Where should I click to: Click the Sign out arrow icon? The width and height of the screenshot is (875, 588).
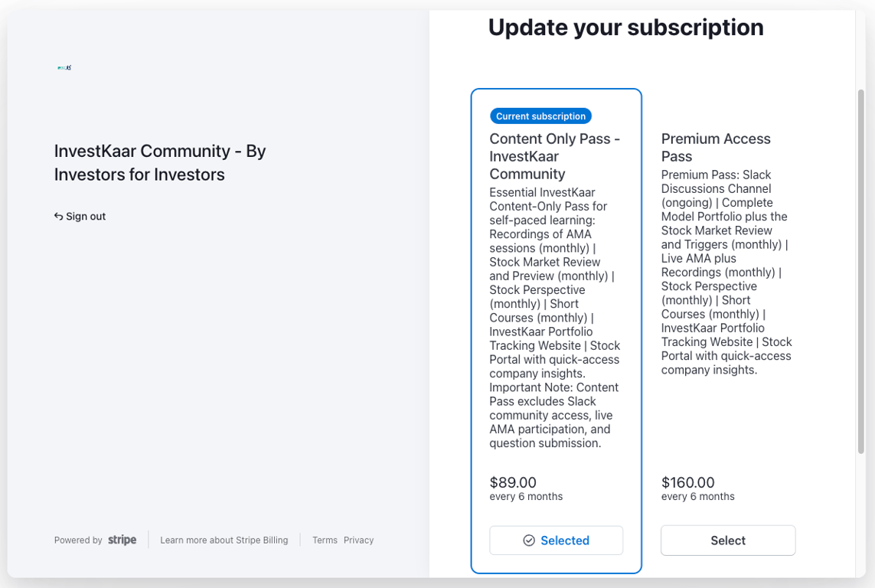58,217
